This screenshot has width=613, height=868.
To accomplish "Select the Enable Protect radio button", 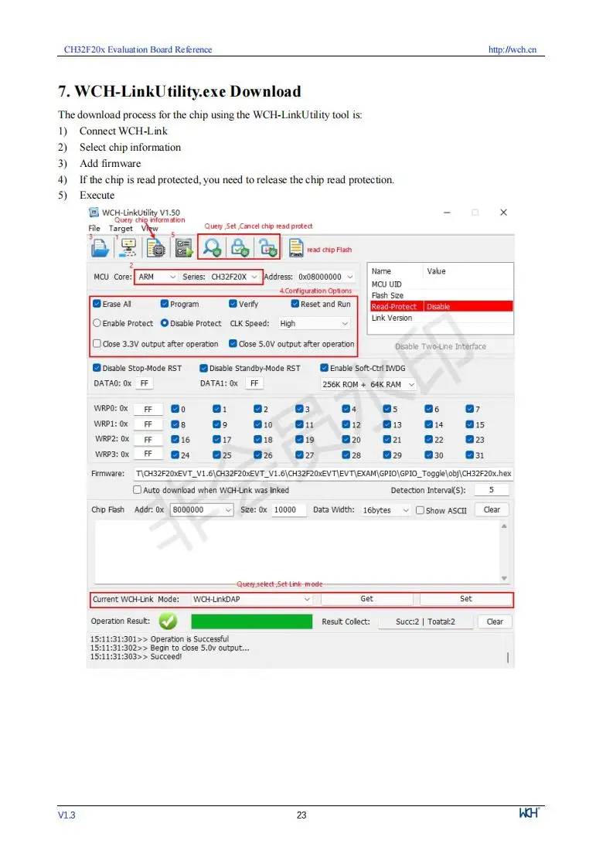I will click(97, 323).
